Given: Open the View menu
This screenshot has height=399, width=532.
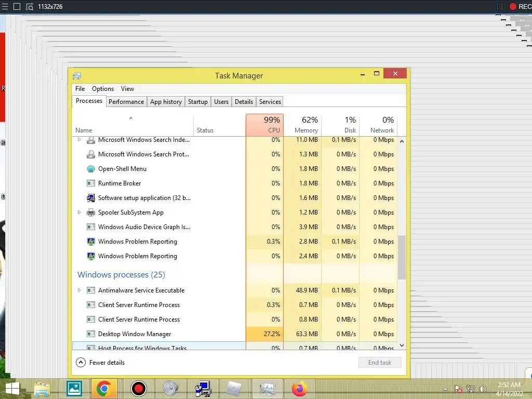Looking at the screenshot, I should 128,89.
